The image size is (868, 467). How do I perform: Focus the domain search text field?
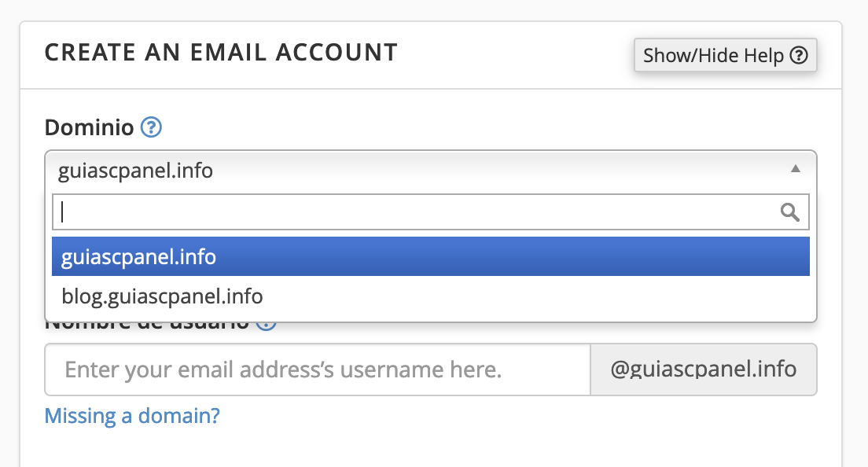tap(431, 212)
